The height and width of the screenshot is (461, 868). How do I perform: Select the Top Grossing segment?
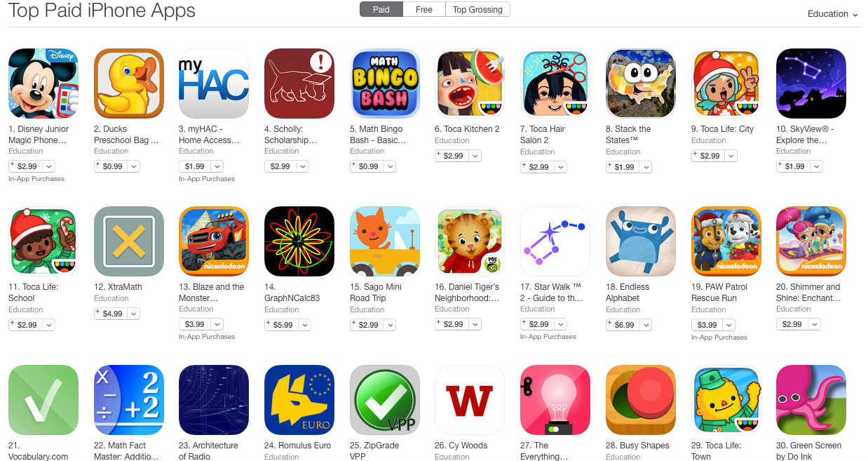(477, 10)
